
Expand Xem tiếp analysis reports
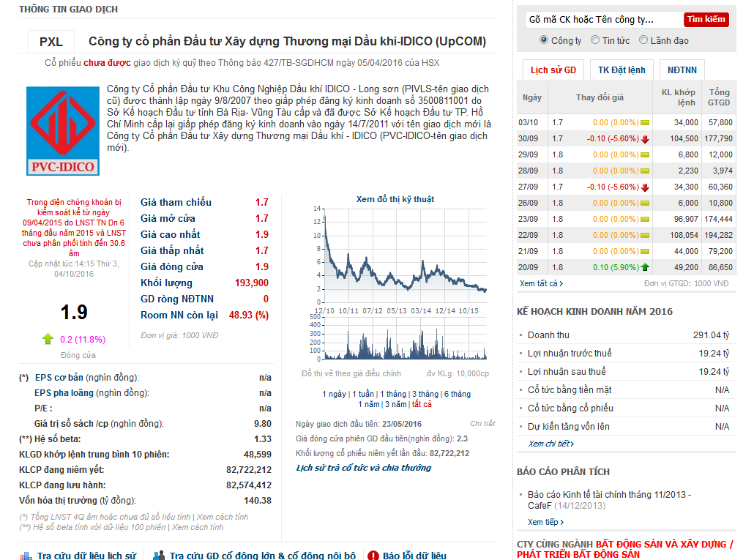coord(546,522)
